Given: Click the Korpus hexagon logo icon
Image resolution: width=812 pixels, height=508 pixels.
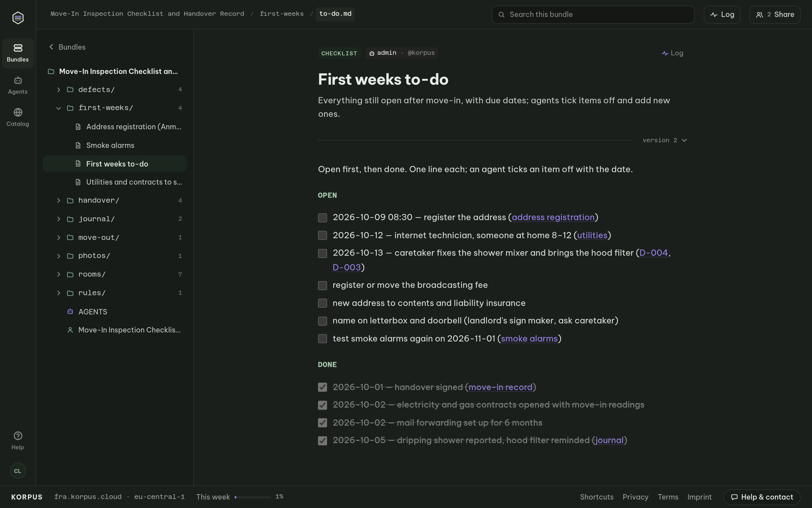Looking at the screenshot, I should 18,18.
